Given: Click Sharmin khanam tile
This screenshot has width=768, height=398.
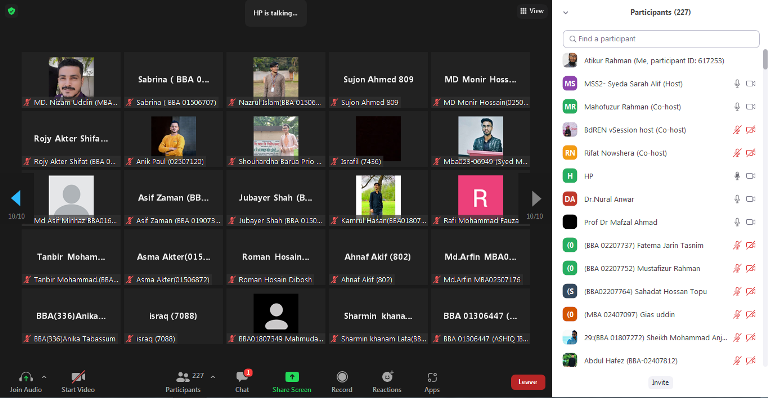Looking at the screenshot, I should tap(378, 316).
